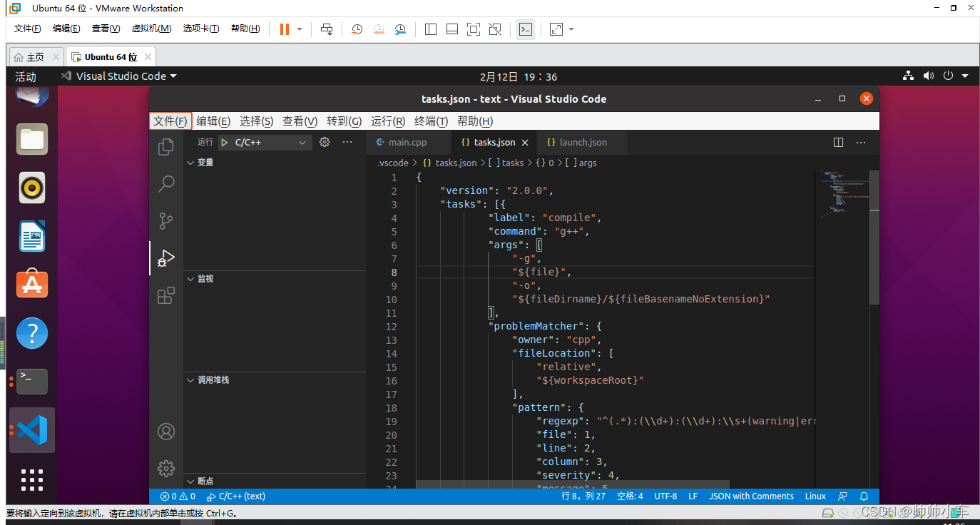This screenshot has width=980, height=525.
Task: Show applications grid in Ubuntu dock
Action: click(x=32, y=480)
